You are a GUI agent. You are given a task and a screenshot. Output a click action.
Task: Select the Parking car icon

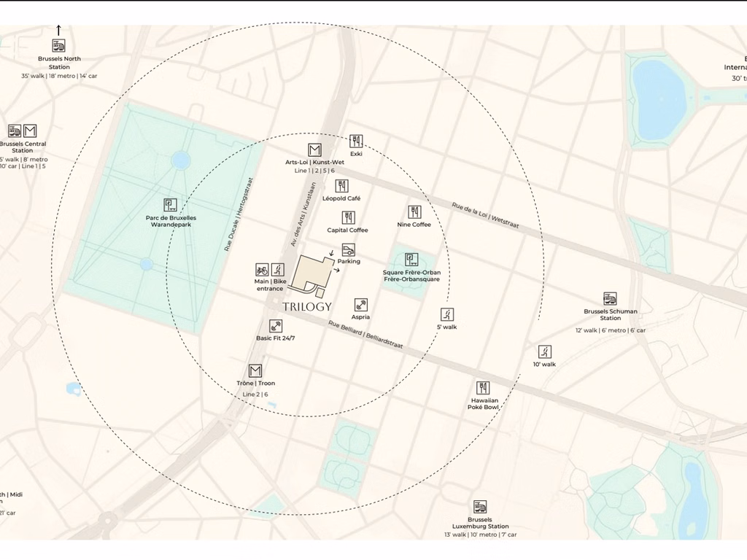[x=348, y=249]
